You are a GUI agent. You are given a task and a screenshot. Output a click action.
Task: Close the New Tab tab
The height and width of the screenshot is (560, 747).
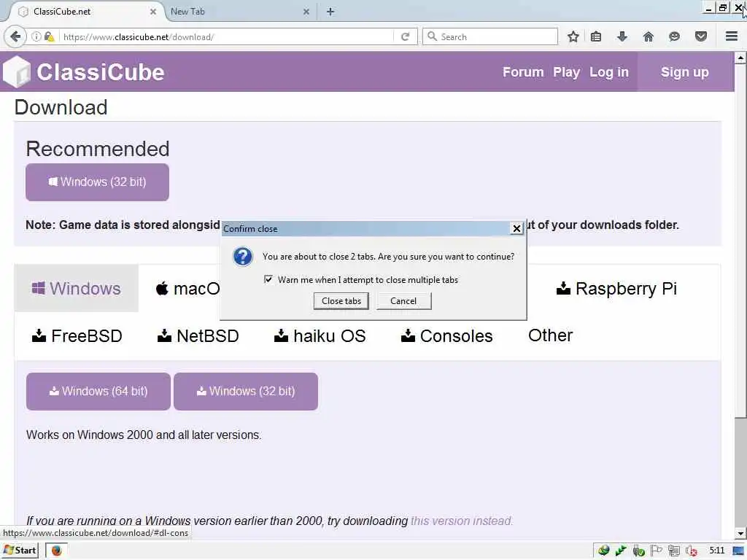coord(306,12)
